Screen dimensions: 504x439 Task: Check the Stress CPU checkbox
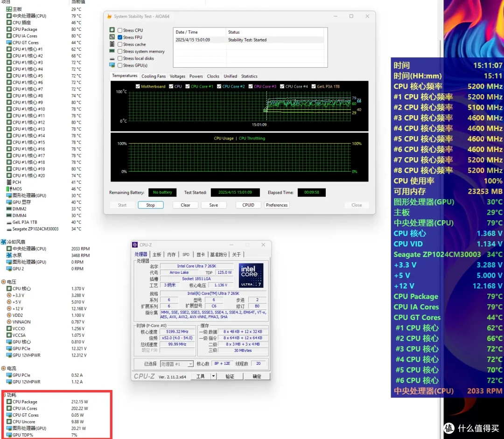click(120, 30)
